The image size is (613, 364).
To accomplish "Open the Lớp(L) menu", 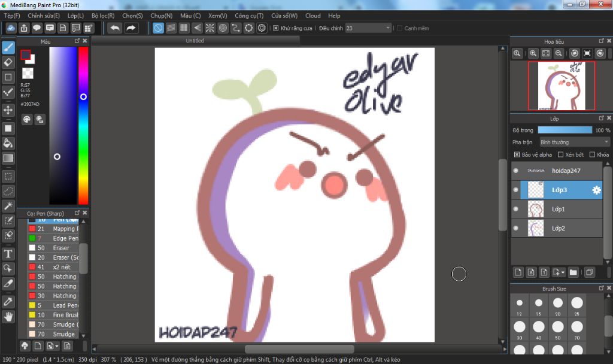I will click(x=75, y=16).
